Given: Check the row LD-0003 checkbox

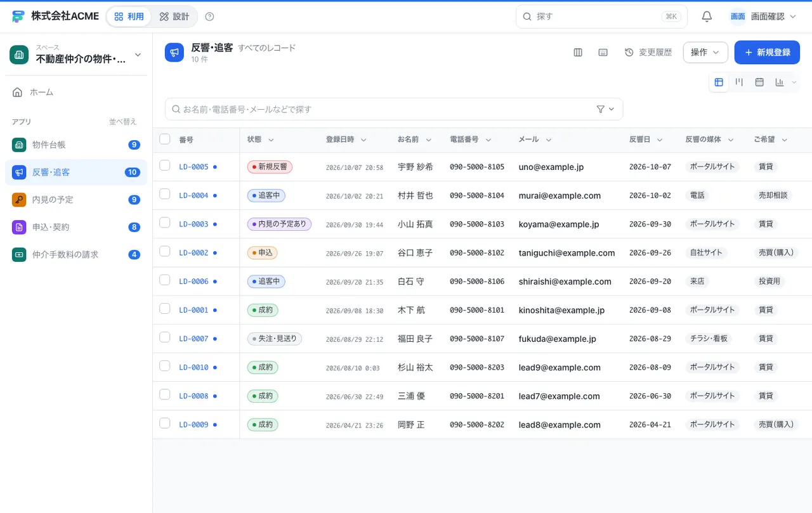Looking at the screenshot, I should coord(165,223).
